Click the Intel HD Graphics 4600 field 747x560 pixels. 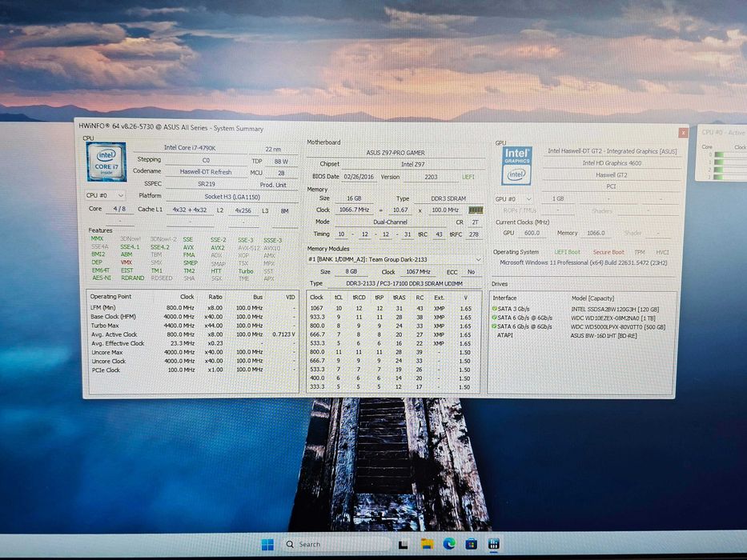pos(612,163)
